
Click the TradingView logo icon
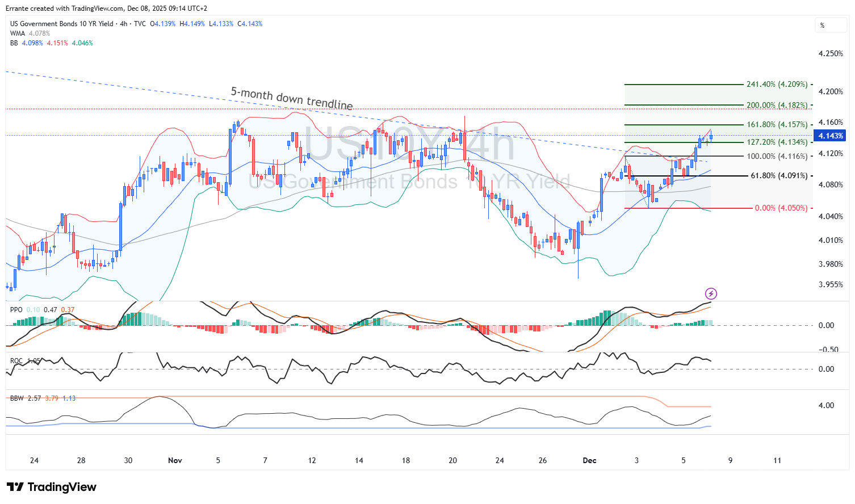[x=15, y=487]
